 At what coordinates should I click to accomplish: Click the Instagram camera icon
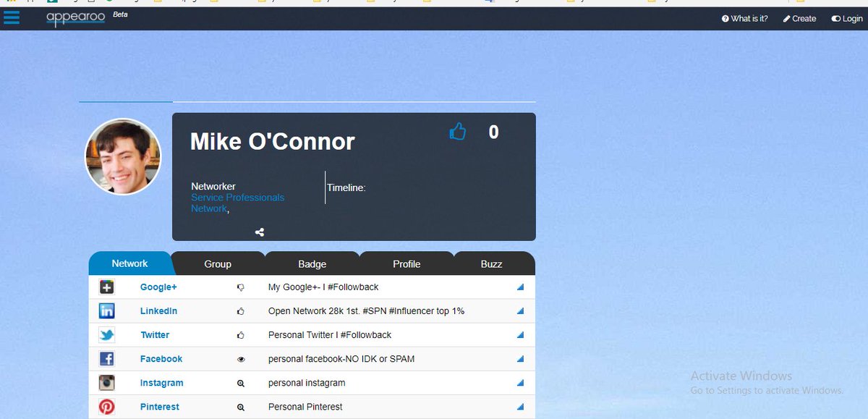pos(107,383)
